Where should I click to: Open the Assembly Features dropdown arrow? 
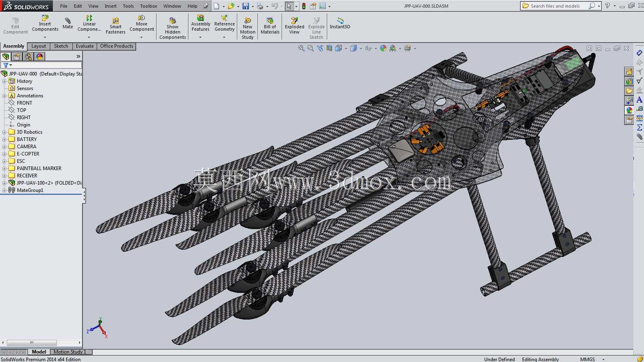click(200, 37)
